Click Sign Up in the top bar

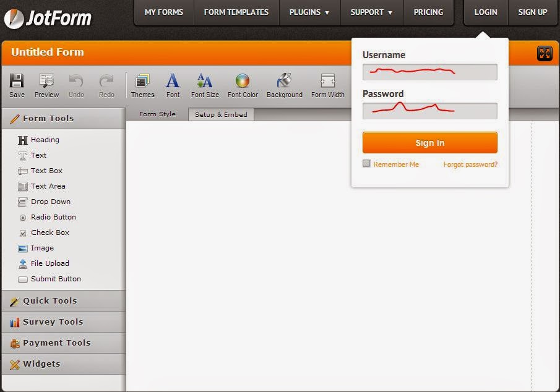tap(533, 12)
